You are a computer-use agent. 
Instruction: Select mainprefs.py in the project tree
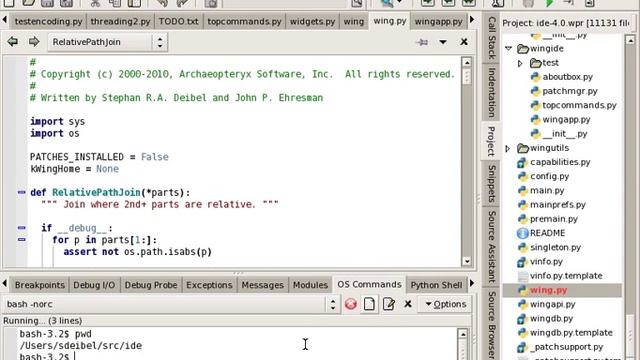(558, 204)
